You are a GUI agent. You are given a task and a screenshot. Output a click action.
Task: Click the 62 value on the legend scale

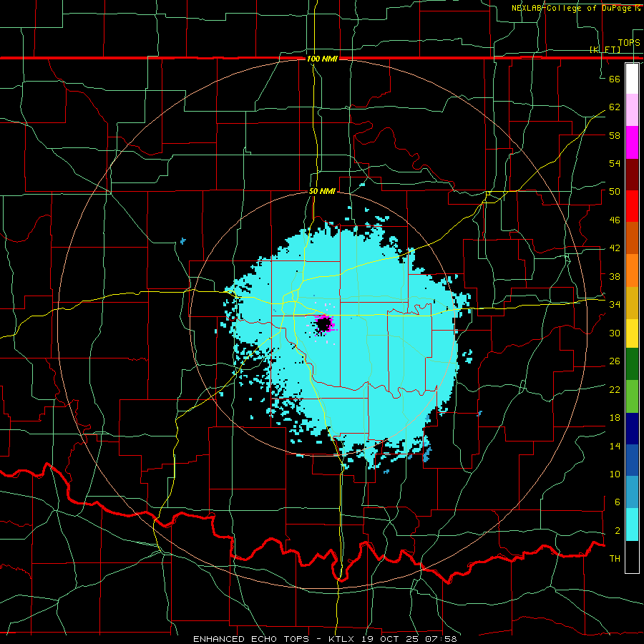tap(615, 107)
